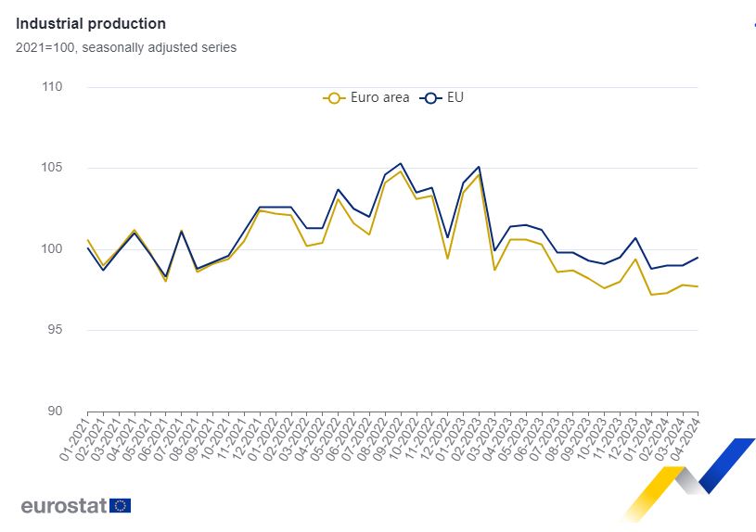Click the Euro area line's lowest point

(x=651, y=295)
